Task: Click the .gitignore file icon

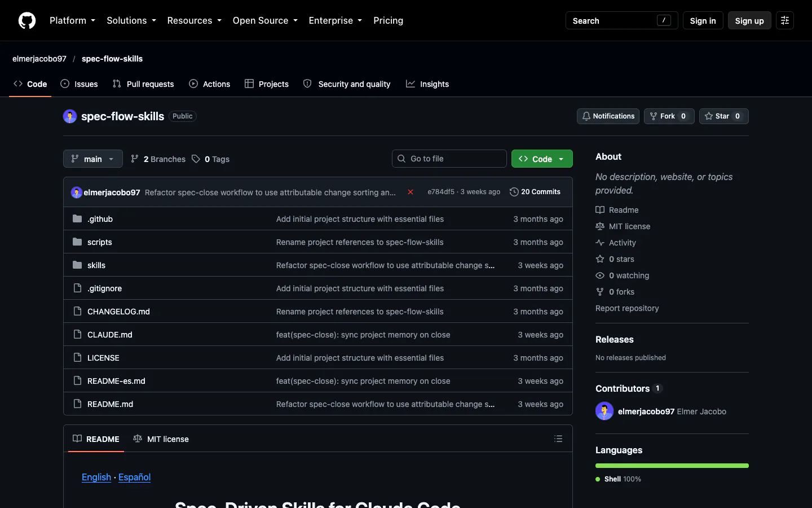Action: [77, 288]
